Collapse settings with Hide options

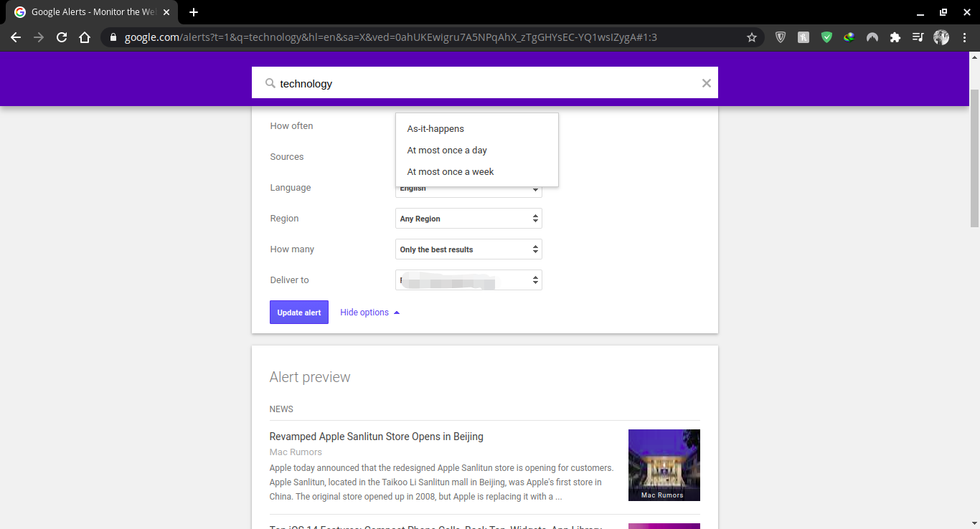(x=369, y=313)
